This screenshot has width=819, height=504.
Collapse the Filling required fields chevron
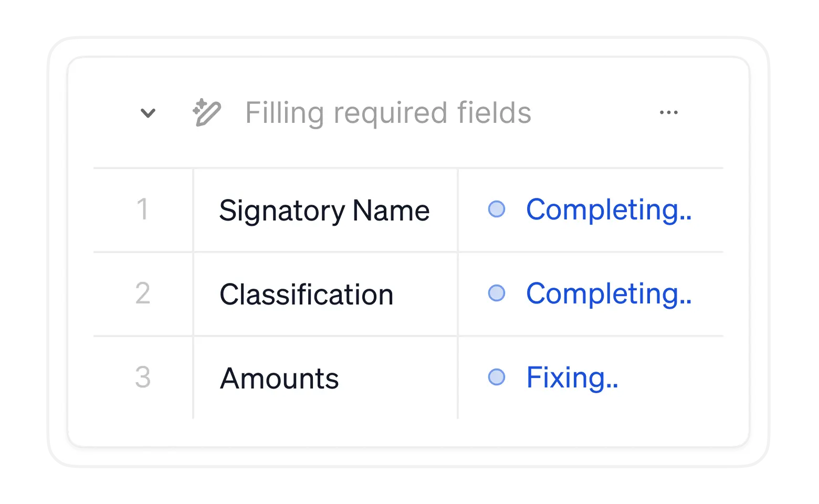point(148,113)
